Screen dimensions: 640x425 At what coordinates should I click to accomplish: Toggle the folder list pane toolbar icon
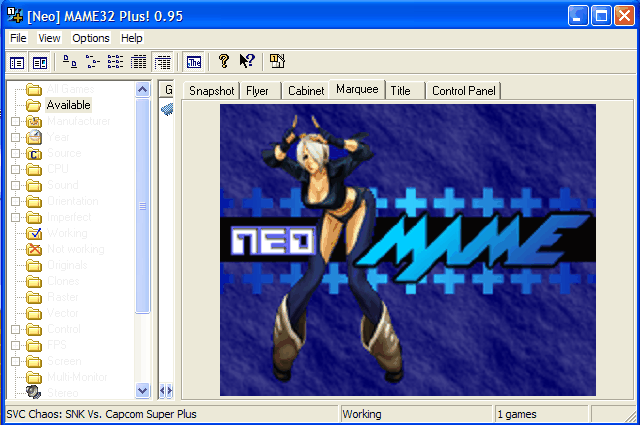[x=17, y=62]
